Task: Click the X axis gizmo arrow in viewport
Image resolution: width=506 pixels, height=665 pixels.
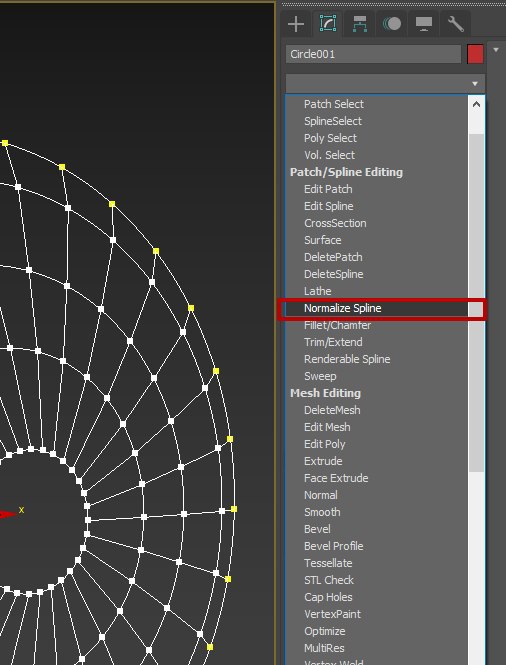Action: tap(8, 514)
